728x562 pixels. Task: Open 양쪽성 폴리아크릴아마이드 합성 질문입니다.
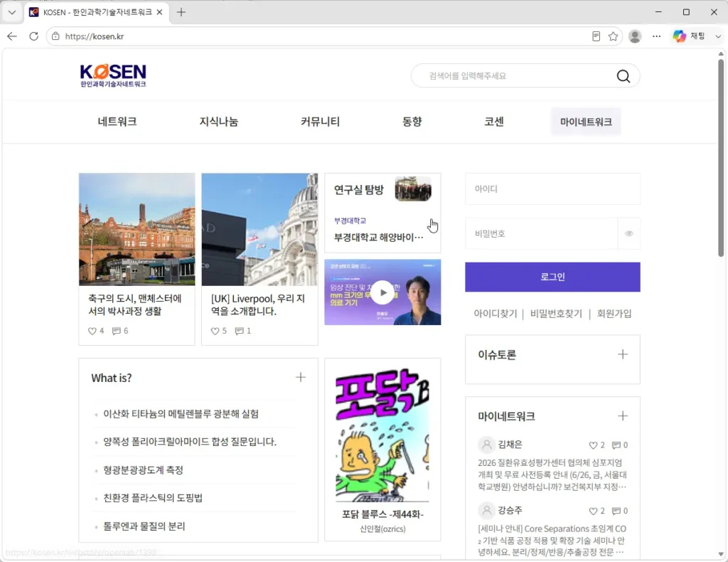point(189,442)
